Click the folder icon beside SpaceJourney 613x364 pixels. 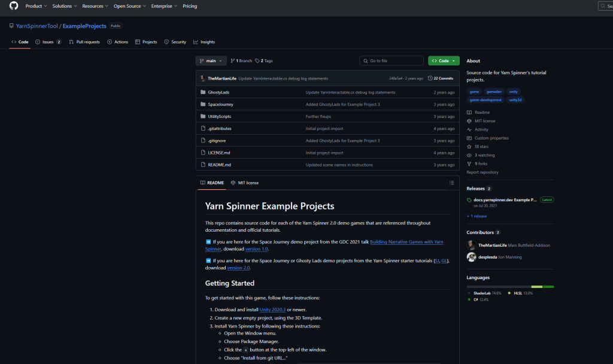[203, 104]
